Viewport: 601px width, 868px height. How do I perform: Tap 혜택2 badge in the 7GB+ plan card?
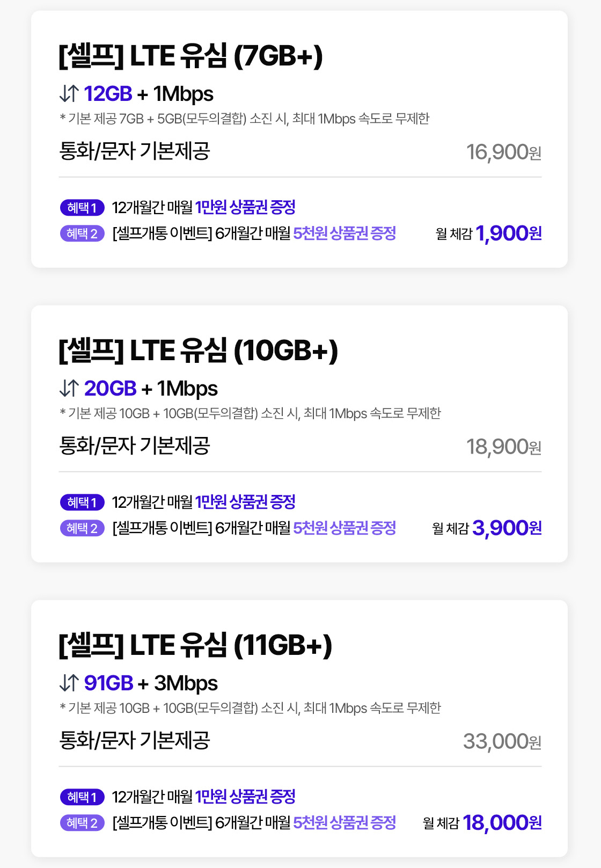tap(82, 234)
